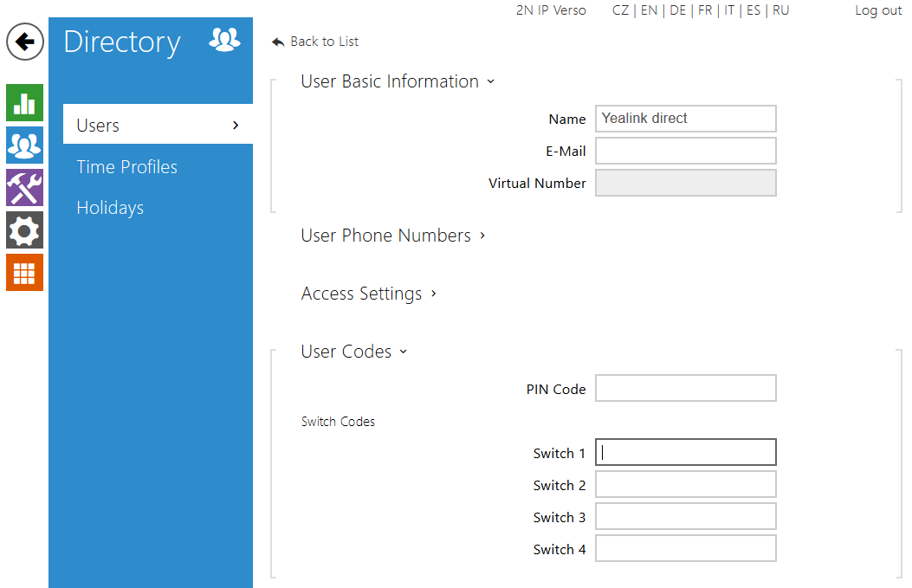Open the blue Directory users icon
The width and height of the screenshot is (912, 588).
24,145
